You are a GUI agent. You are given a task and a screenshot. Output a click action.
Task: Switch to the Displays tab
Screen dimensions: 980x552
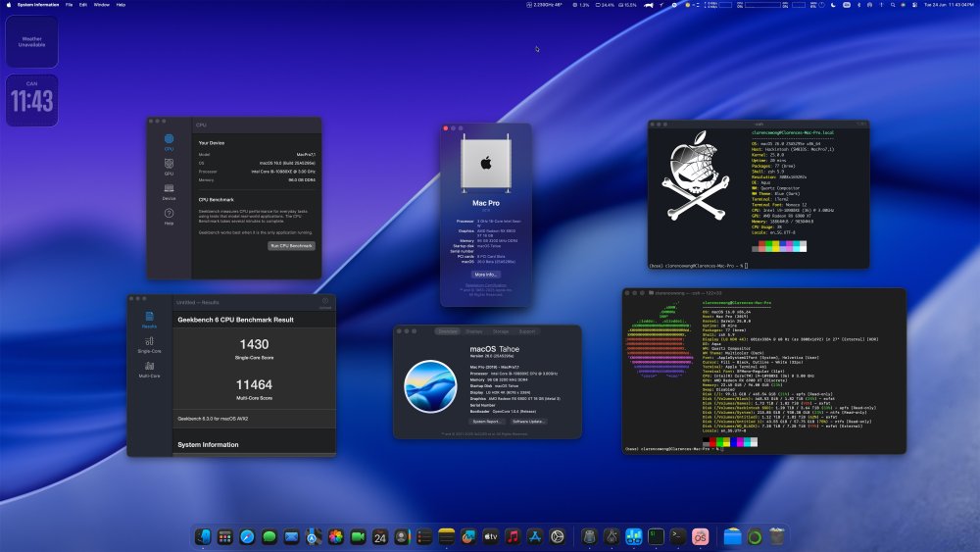(x=473, y=331)
